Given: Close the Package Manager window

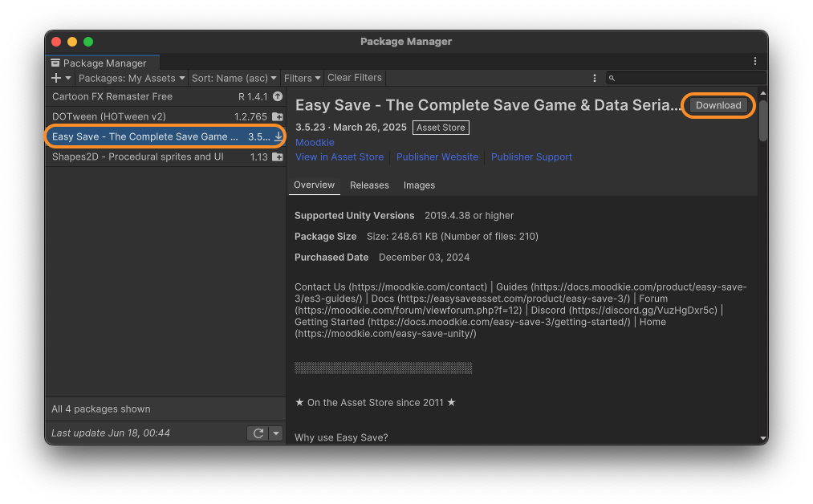Looking at the screenshot, I should point(56,42).
